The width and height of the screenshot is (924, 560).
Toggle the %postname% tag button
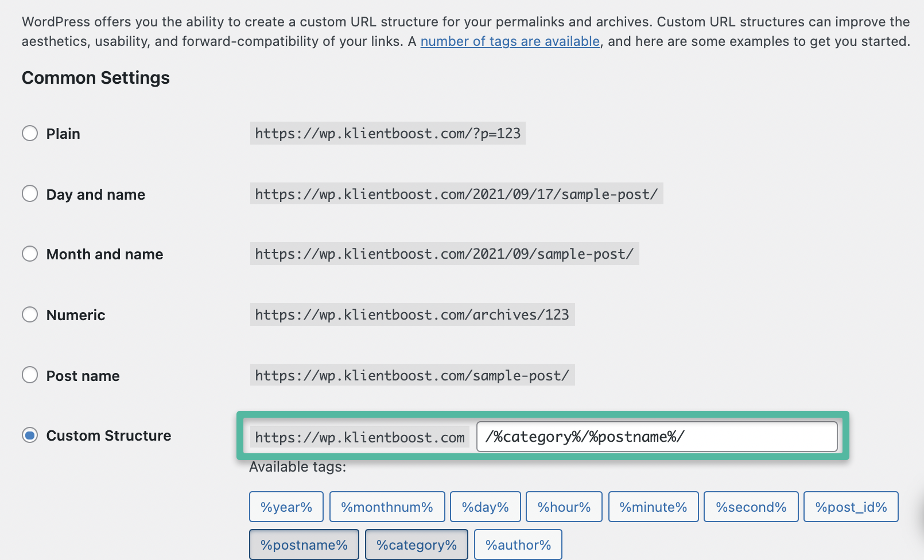tap(304, 545)
